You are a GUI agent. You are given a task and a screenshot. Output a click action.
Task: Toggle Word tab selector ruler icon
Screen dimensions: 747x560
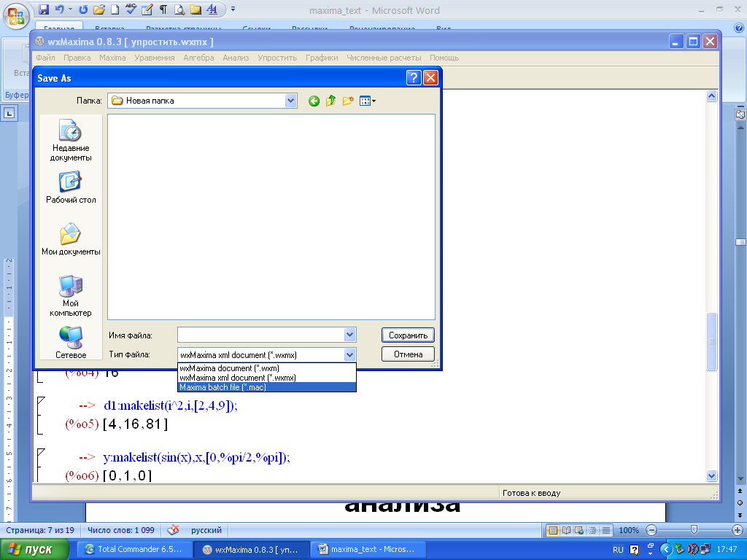(x=9, y=113)
